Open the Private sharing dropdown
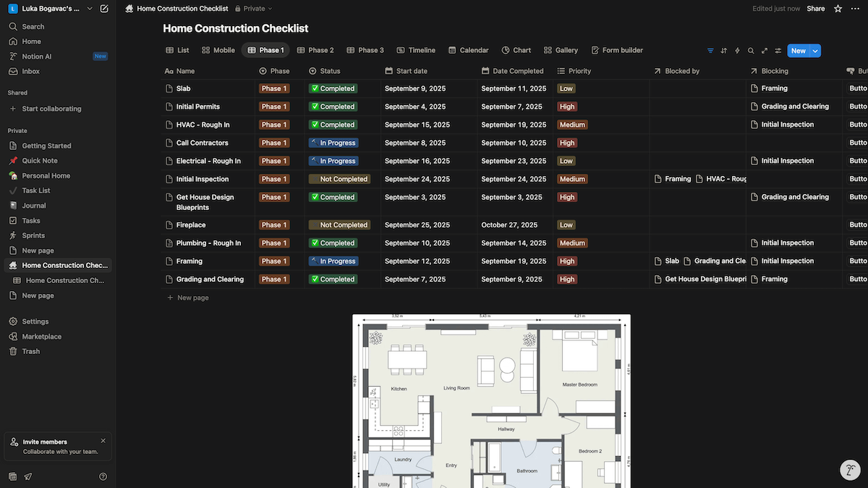 [252, 8]
